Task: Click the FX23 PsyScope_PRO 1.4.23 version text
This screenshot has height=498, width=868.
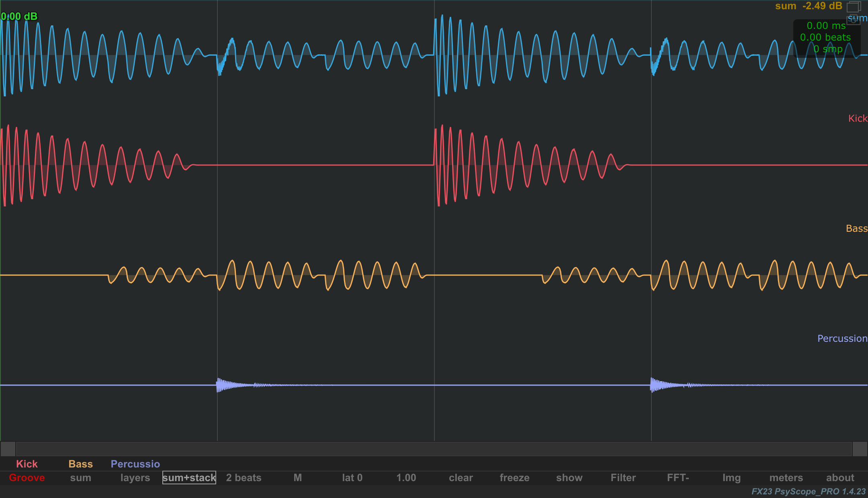Action: pyautogui.click(x=809, y=492)
